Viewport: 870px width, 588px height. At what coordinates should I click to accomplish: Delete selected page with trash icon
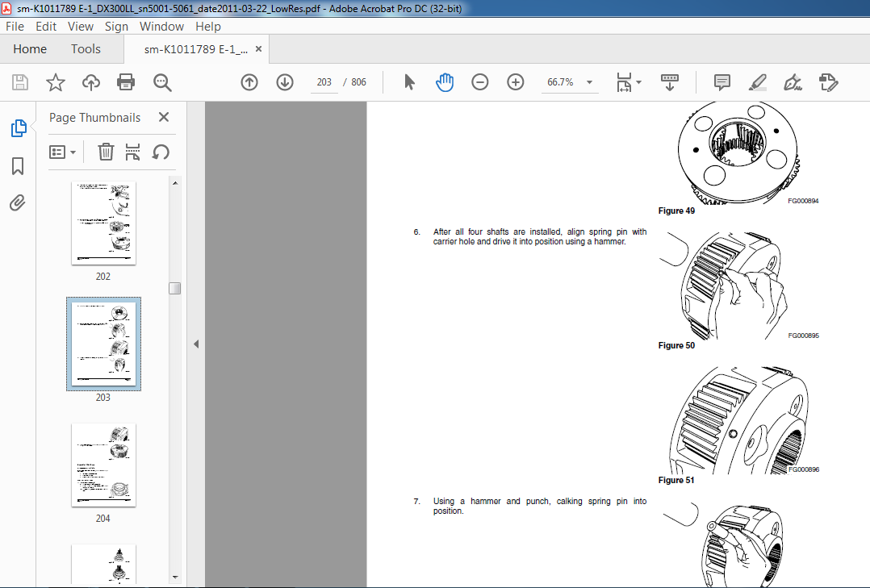(x=106, y=152)
